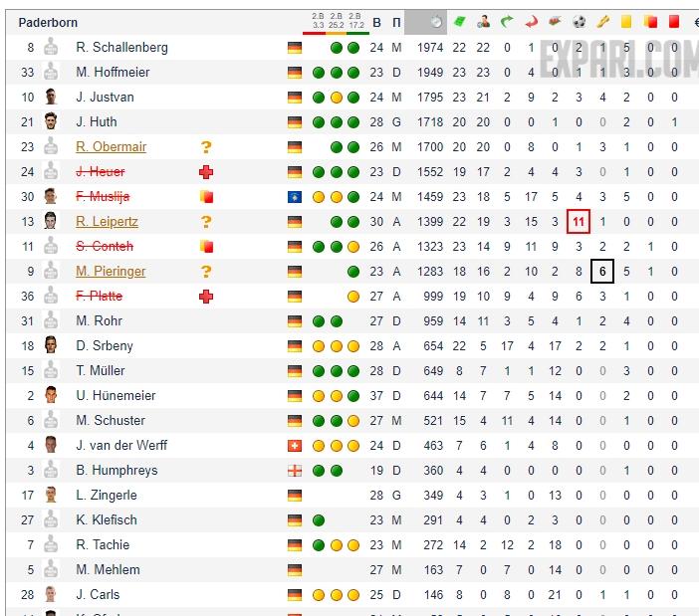Sort by red cards column icon
Screen dimensions: 699x616
pos(674,21)
